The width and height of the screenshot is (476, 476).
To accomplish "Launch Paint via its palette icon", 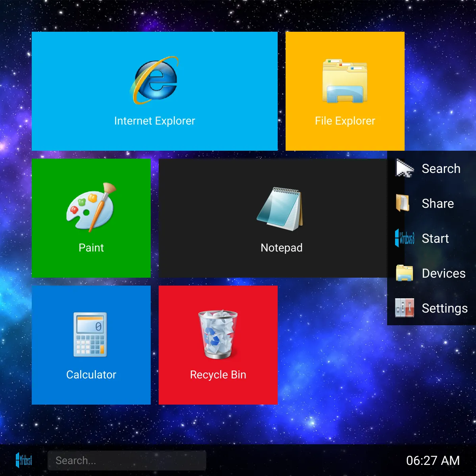I will click(91, 207).
